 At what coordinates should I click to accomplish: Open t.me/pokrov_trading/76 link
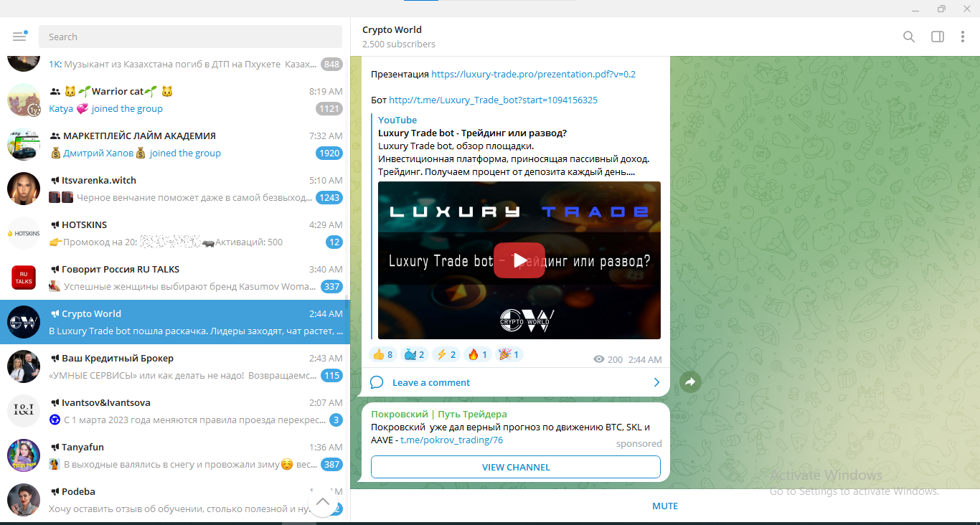[451, 440]
